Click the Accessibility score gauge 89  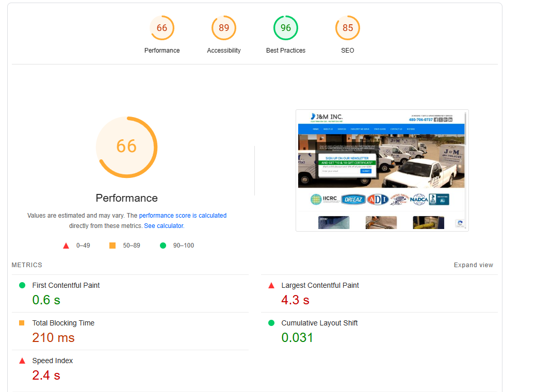click(x=223, y=28)
